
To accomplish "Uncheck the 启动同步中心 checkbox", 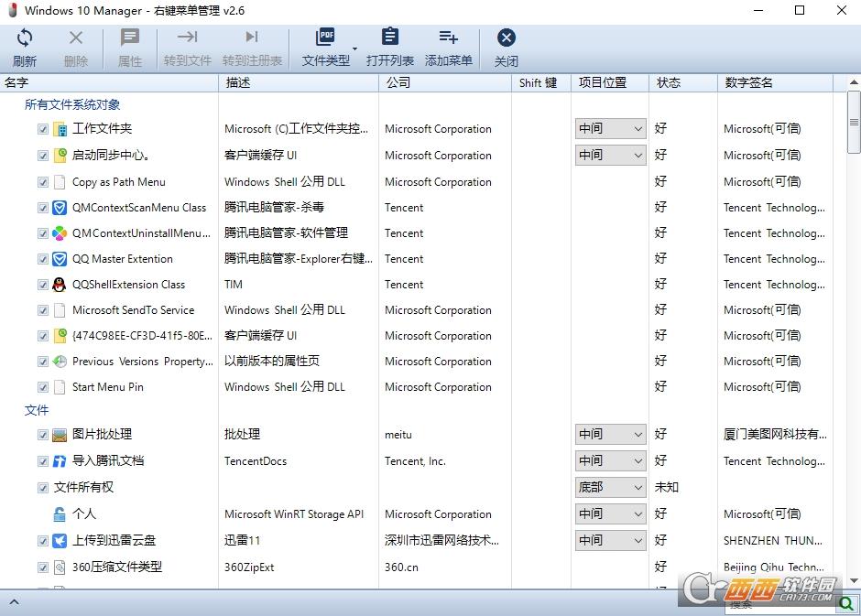I will 43,156.
